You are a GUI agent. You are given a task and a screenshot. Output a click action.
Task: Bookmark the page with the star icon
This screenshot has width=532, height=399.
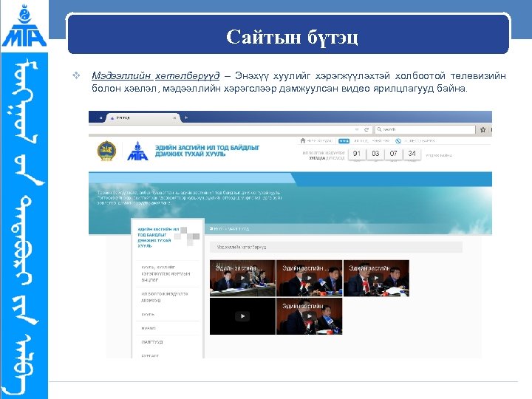[482, 129]
